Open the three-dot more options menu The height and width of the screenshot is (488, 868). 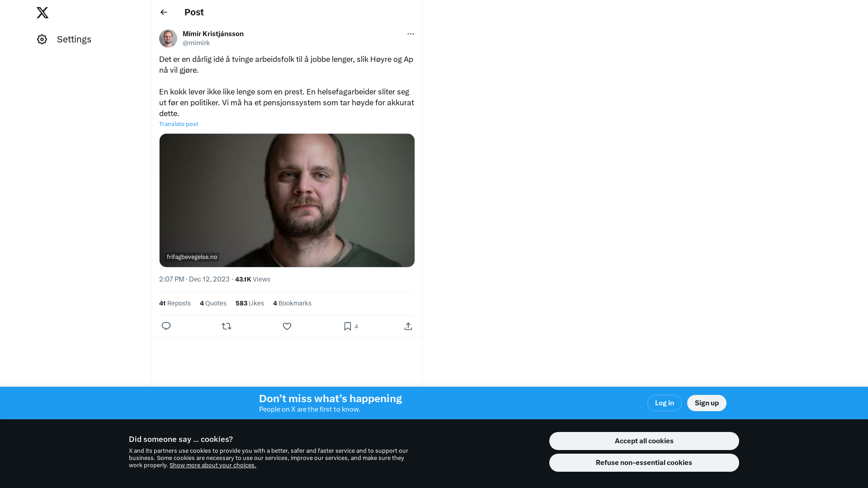point(410,34)
